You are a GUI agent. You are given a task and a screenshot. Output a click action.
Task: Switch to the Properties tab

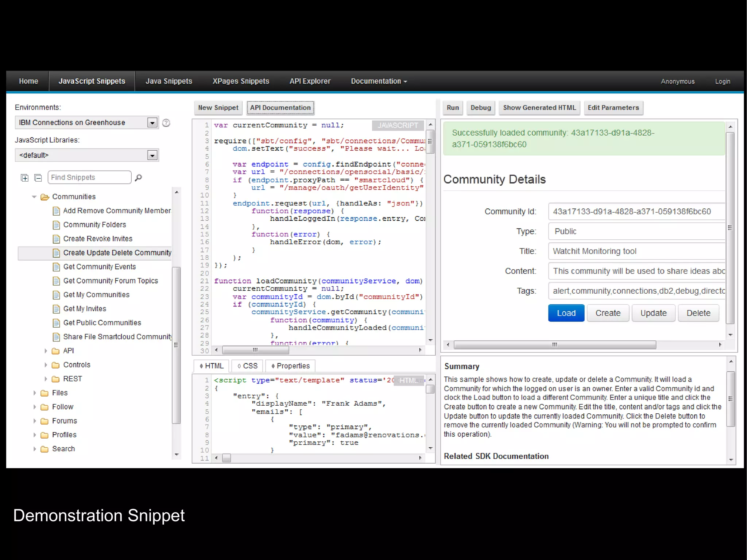(x=290, y=366)
